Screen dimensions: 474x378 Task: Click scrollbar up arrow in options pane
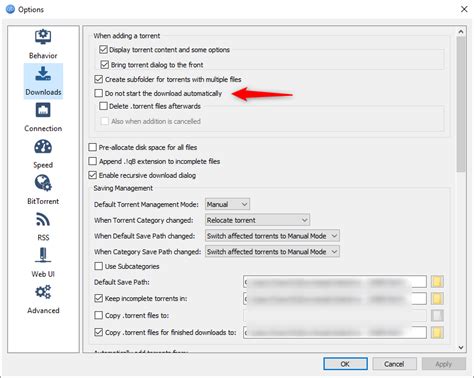(x=461, y=32)
